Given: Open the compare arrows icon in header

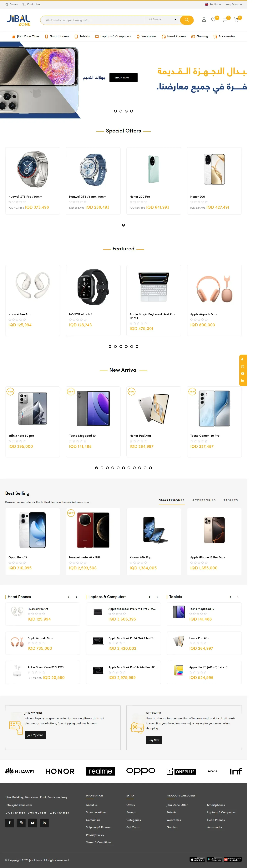Looking at the screenshot, I should (225, 20).
